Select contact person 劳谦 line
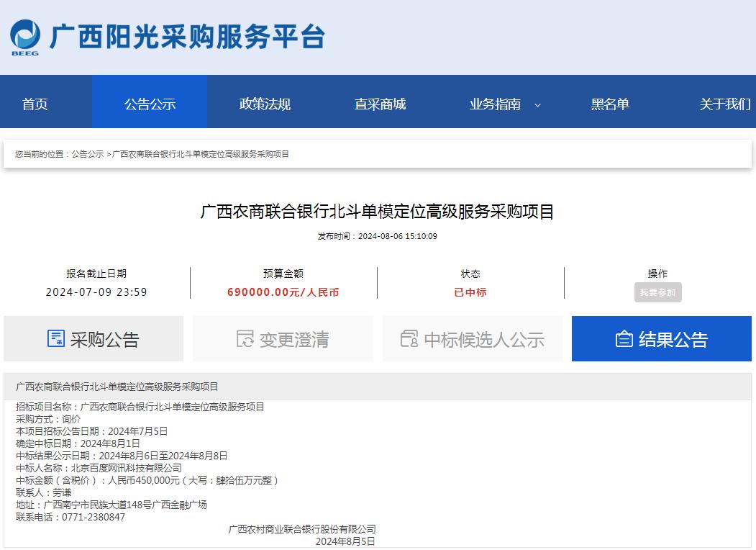The image size is (756, 550). 43,492
